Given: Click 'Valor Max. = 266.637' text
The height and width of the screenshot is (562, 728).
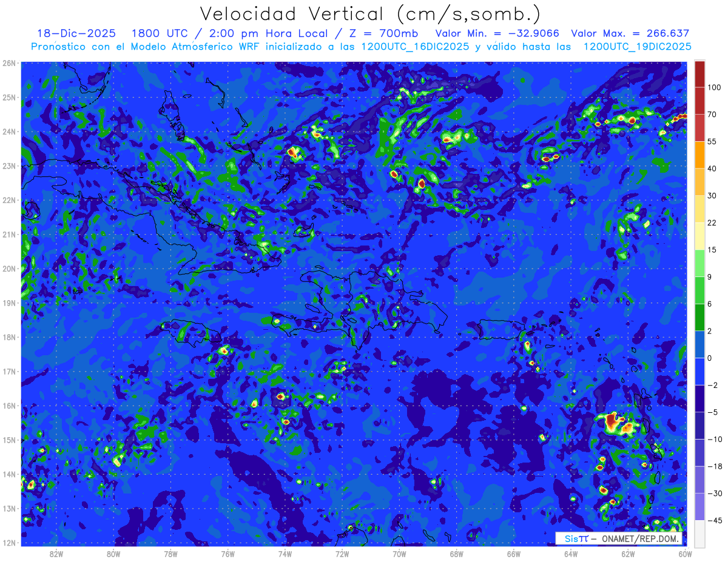Looking at the screenshot, I should pyautogui.click(x=630, y=33).
